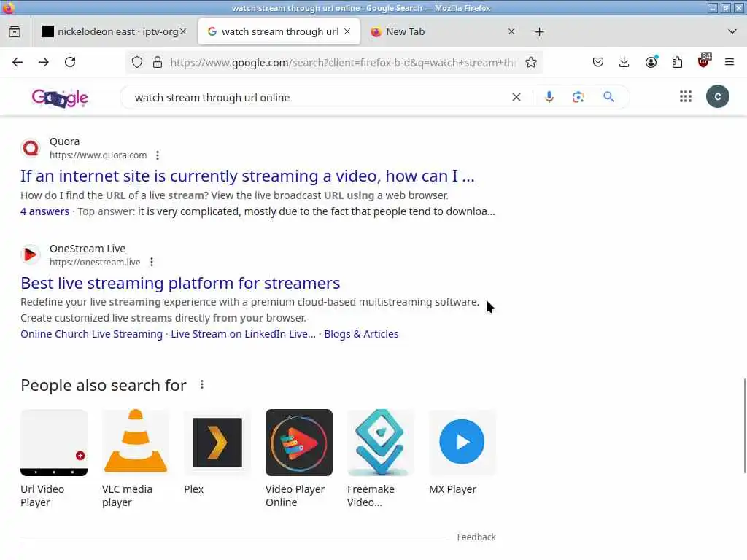
Task: Open uBlock Origin extension icon
Action: pos(704,61)
